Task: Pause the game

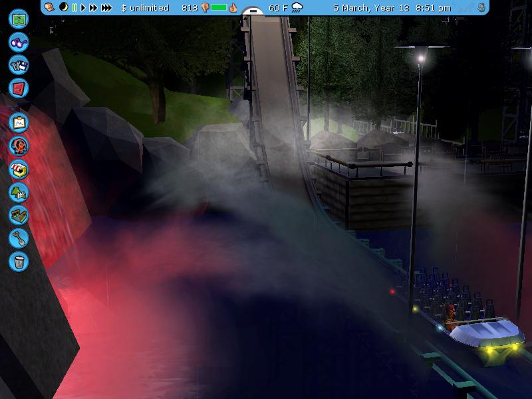Action: [x=74, y=7]
